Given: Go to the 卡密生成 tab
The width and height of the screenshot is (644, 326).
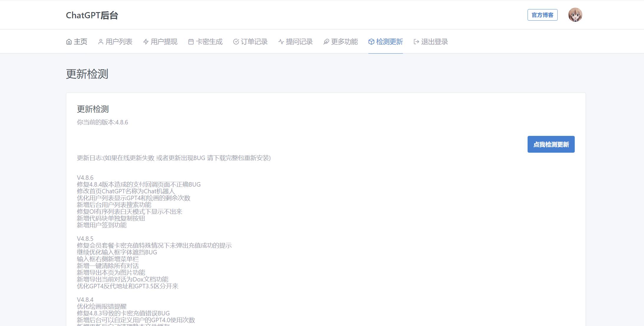Looking at the screenshot, I should pyautogui.click(x=209, y=42).
